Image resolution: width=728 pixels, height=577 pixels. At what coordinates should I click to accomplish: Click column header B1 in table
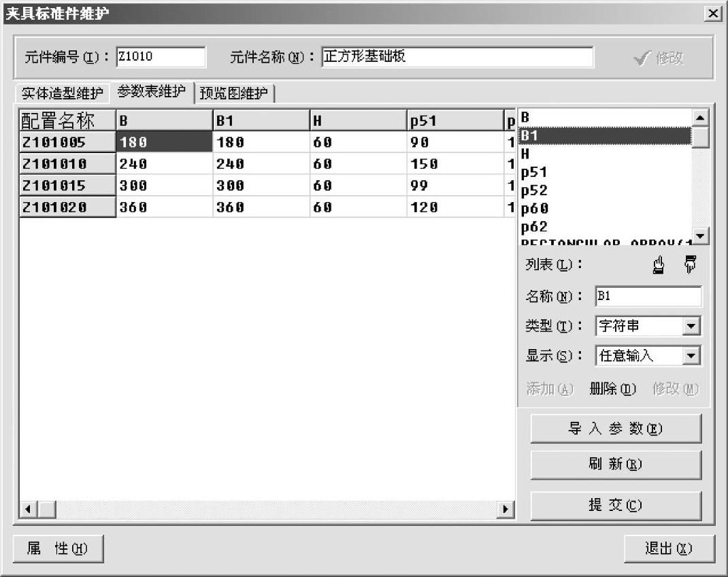pos(261,120)
